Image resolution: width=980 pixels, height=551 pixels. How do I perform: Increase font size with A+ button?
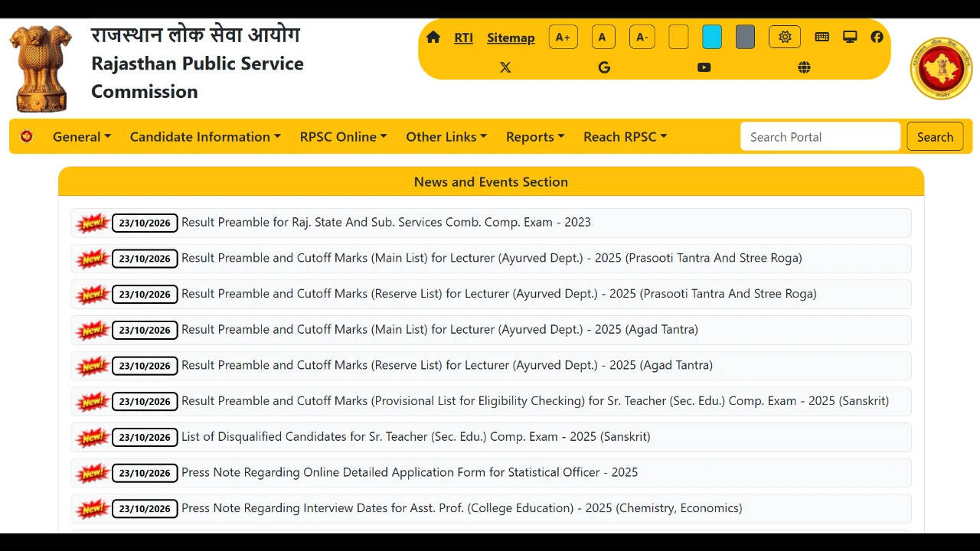click(563, 37)
